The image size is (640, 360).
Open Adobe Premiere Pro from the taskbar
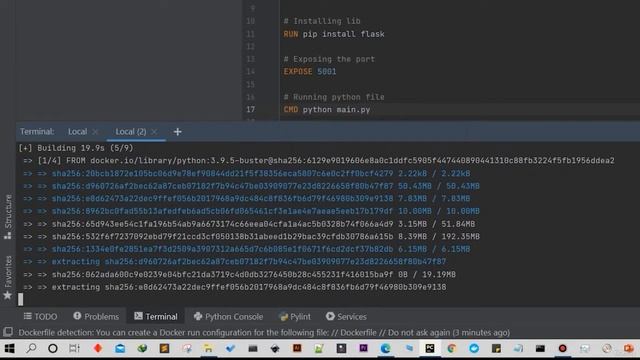[363, 348]
